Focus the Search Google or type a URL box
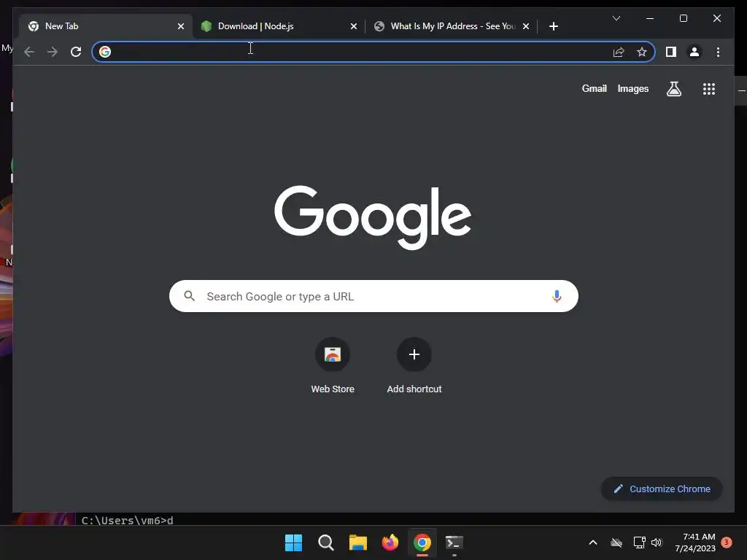This screenshot has width=747, height=560. 373,296
